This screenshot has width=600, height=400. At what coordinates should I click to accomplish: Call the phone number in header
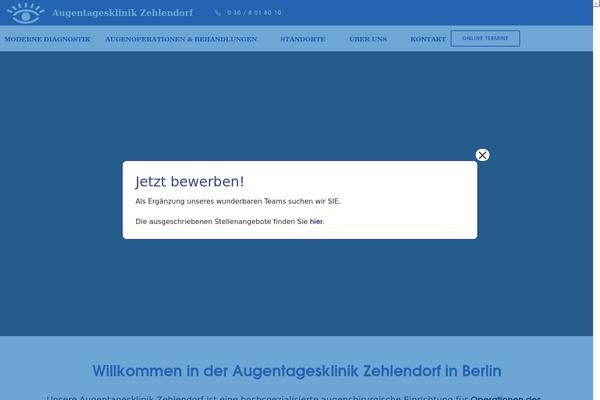click(254, 13)
